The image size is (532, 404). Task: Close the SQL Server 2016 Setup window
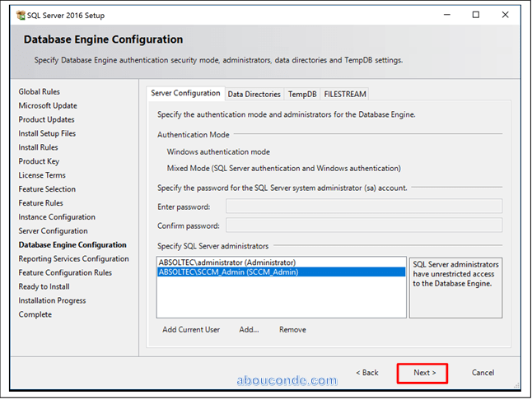coord(506,15)
